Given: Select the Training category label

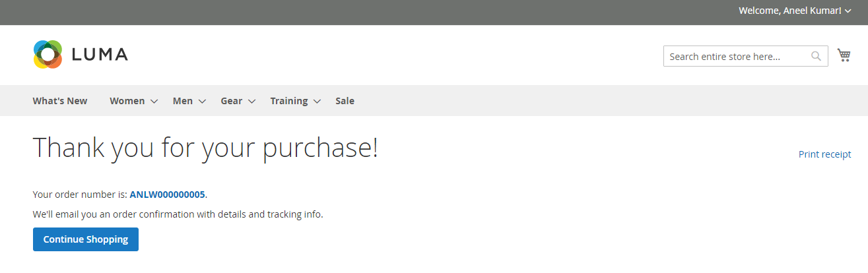Looking at the screenshot, I should coord(289,101).
